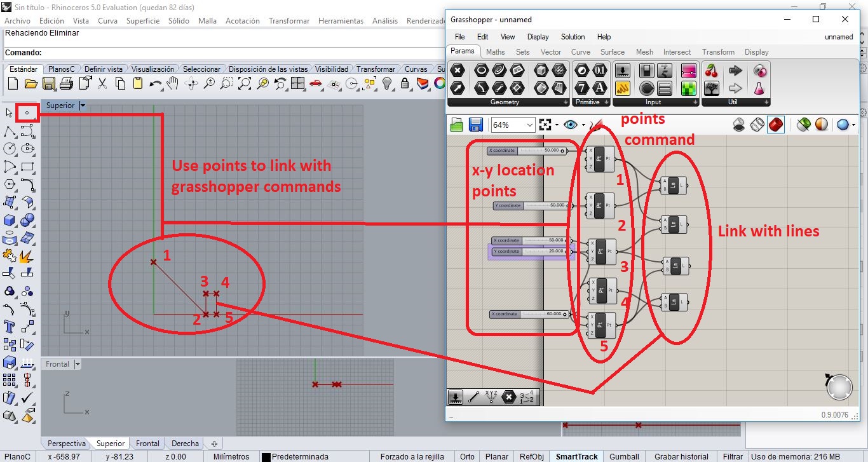Toggle Orto mode in status bar
This screenshot has height=462, width=868.
point(467,456)
